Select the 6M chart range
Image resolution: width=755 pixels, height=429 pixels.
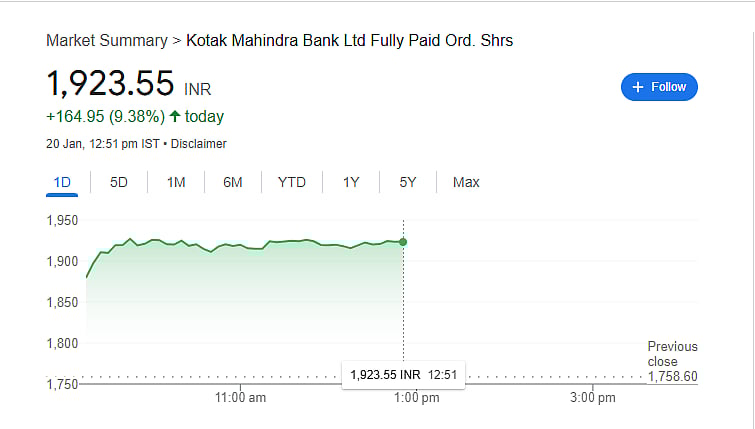click(233, 182)
